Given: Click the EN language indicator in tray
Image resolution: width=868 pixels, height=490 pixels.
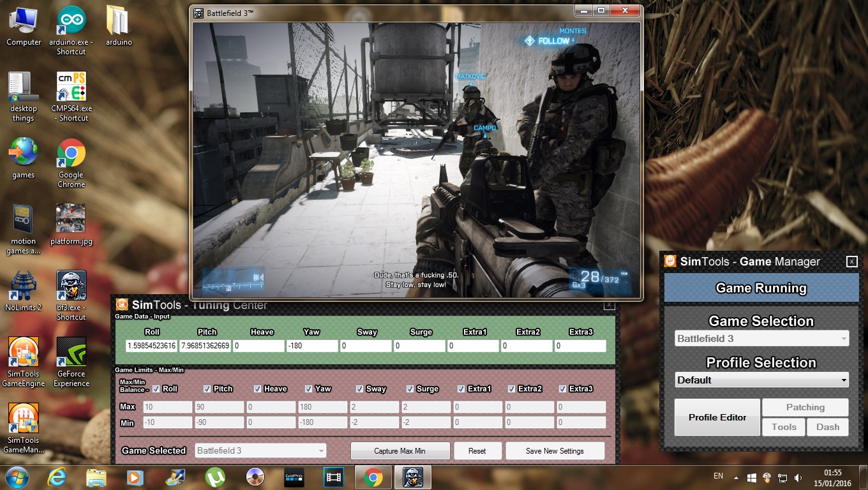Looking at the screenshot, I should (x=718, y=477).
